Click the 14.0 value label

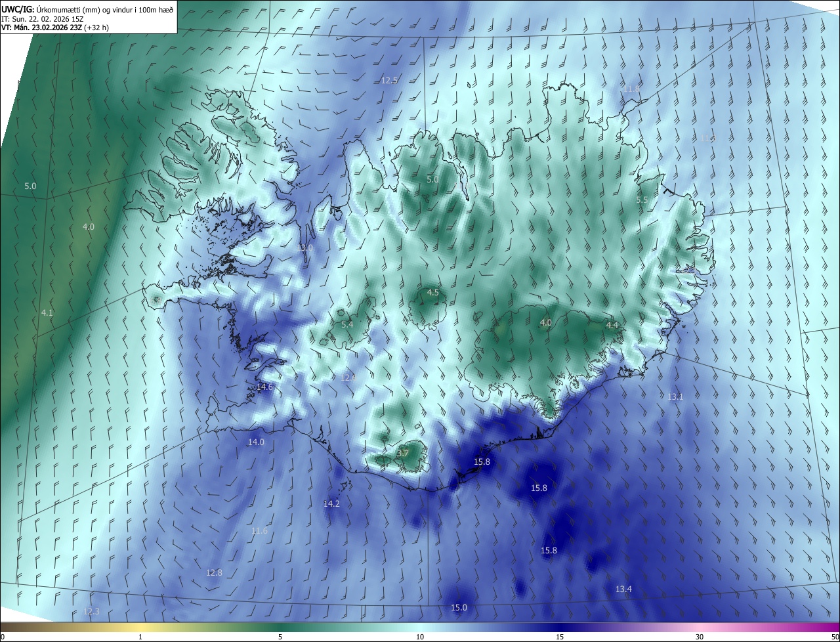(256, 442)
